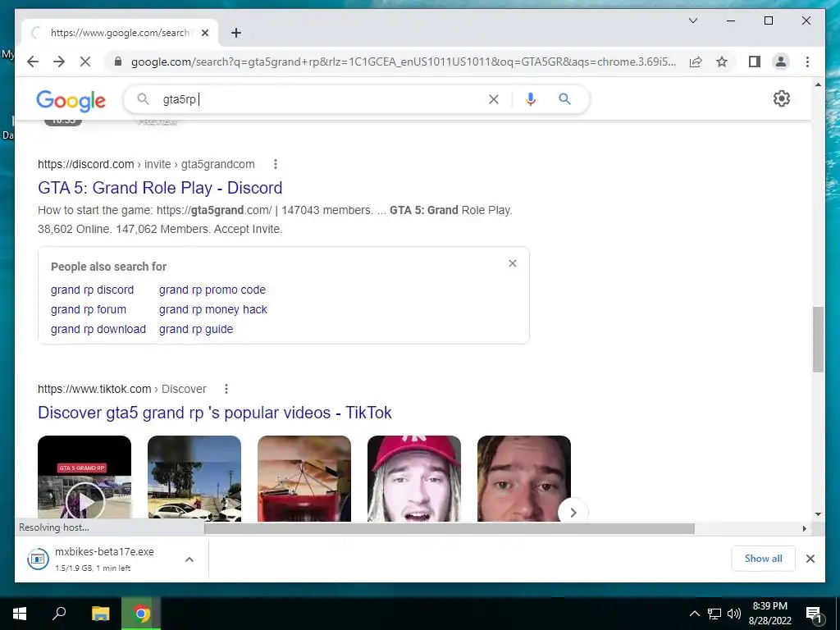Search for grand rp forum
The height and width of the screenshot is (630, 840).
[x=89, y=309]
